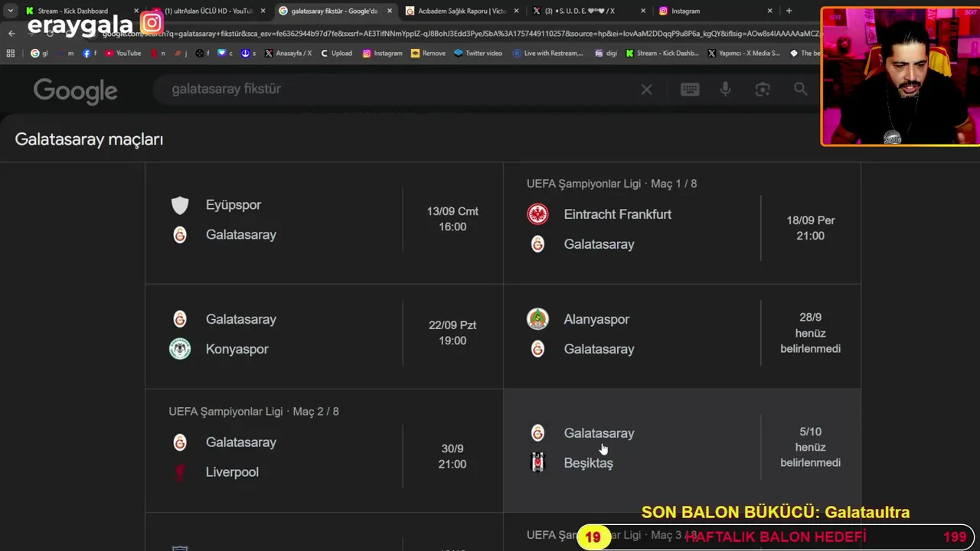Viewport: 980px width, 551px height.
Task: Open a new browser tab
Action: tap(789, 11)
